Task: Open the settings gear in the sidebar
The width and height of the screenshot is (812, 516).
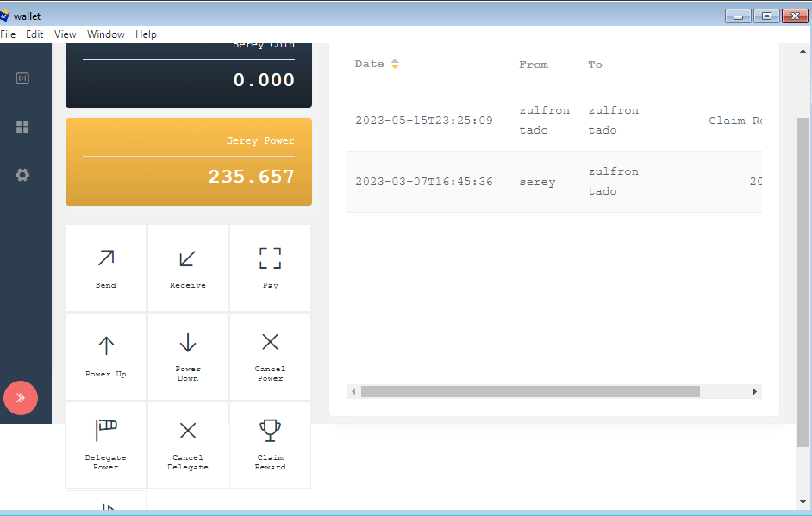Action: tap(22, 175)
